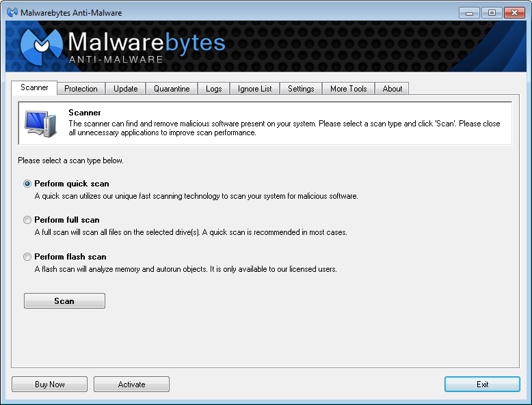Go to the Quarantine tab
Screen dimensions: 532x405
(x=172, y=89)
